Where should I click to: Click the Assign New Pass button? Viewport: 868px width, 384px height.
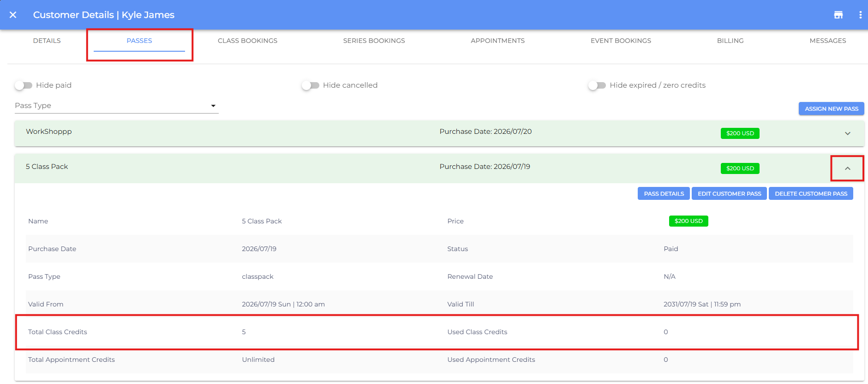[831, 109]
